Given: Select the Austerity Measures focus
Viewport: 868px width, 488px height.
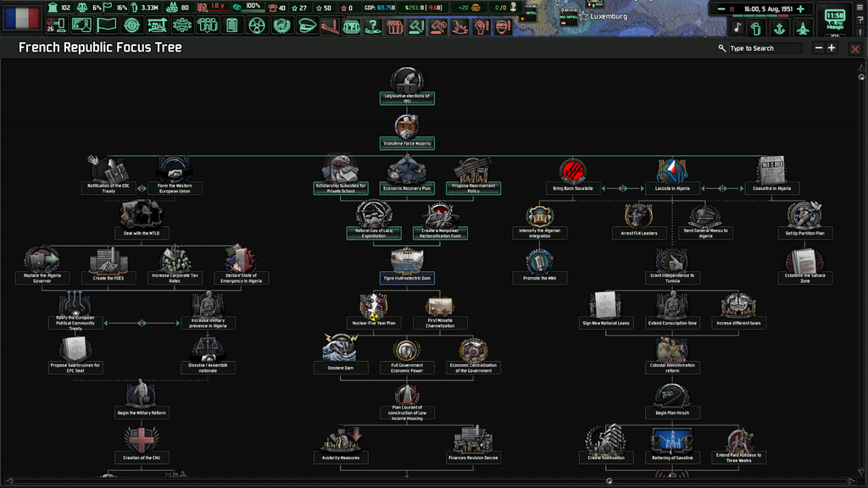Looking at the screenshot, I should 341,444.
